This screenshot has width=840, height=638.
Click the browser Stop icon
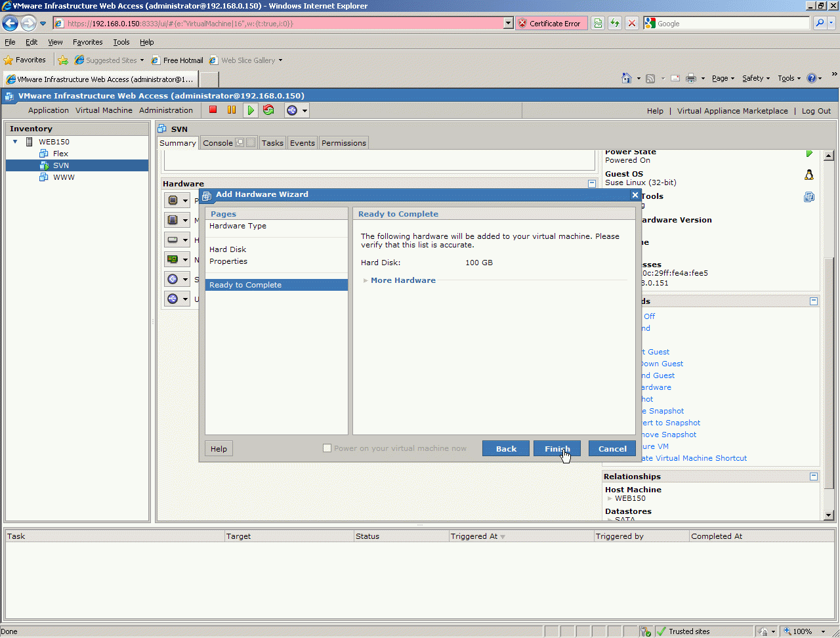pos(632,24)
